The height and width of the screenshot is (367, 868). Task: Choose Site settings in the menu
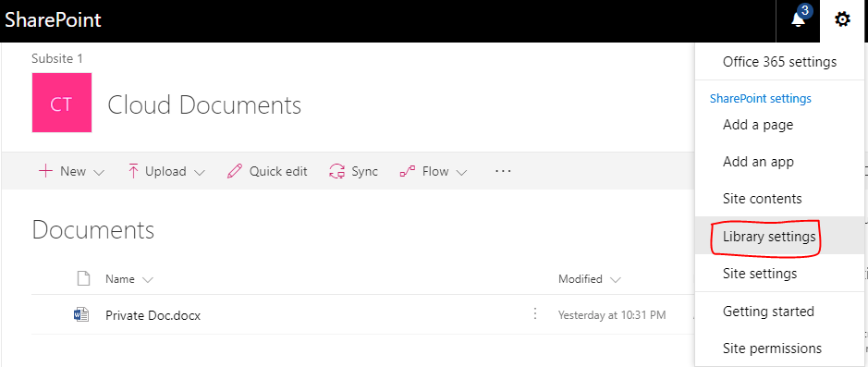(x=760, y=274)
